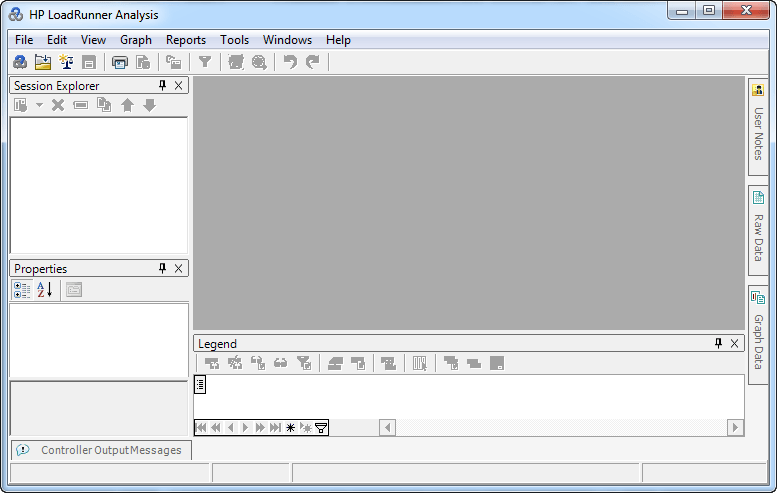The image size is (777, 493).
Task: Click the filter funnel icon in main toolbar
Action: click(x=205, y=63)
